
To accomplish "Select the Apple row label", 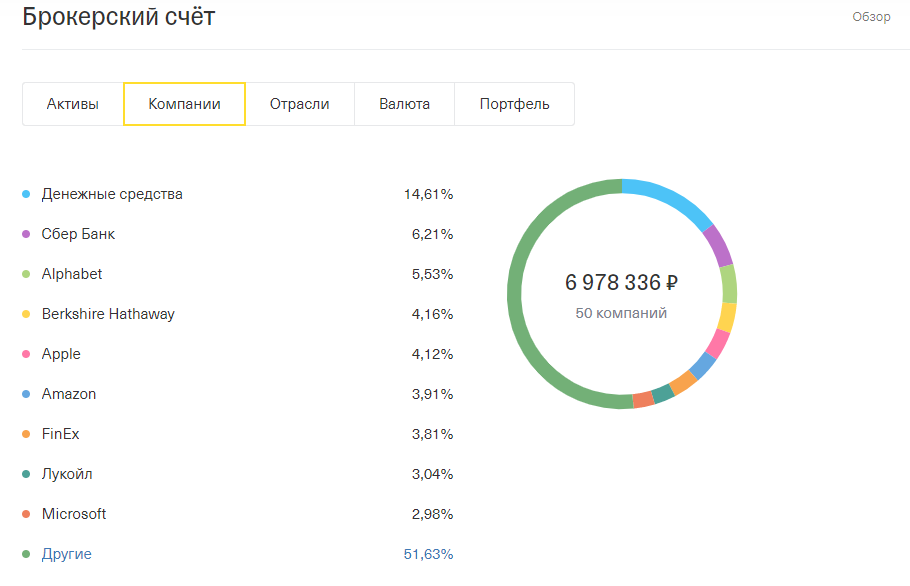I will click(x=61, y=354).
